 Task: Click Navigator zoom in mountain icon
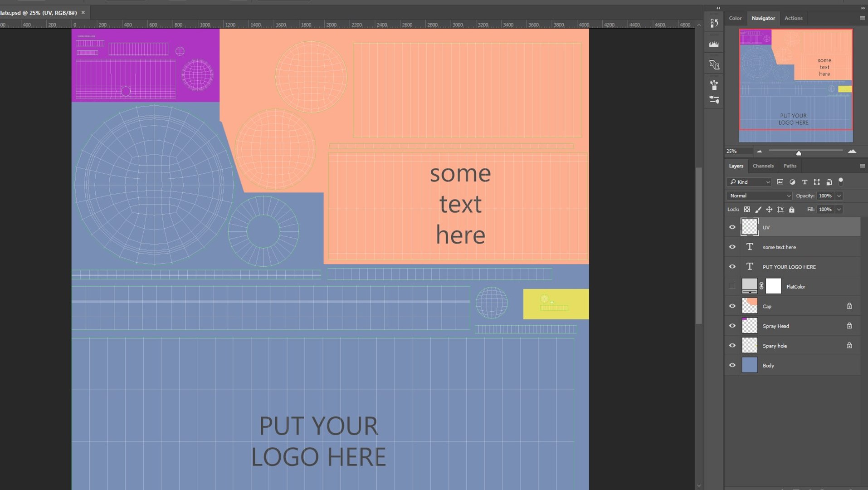tap(852, 151)
